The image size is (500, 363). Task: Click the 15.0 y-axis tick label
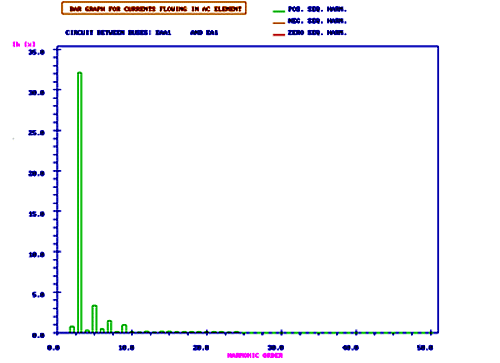pyautogui.click(x=37, y=214)
